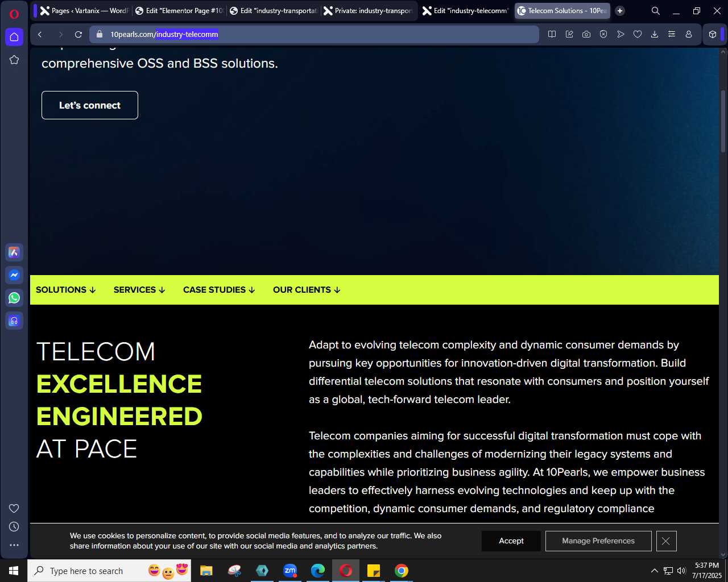Open the bookmarks star in sidebar
The height and width of the screenshot is (582, 728).
(x=14, y=60)
